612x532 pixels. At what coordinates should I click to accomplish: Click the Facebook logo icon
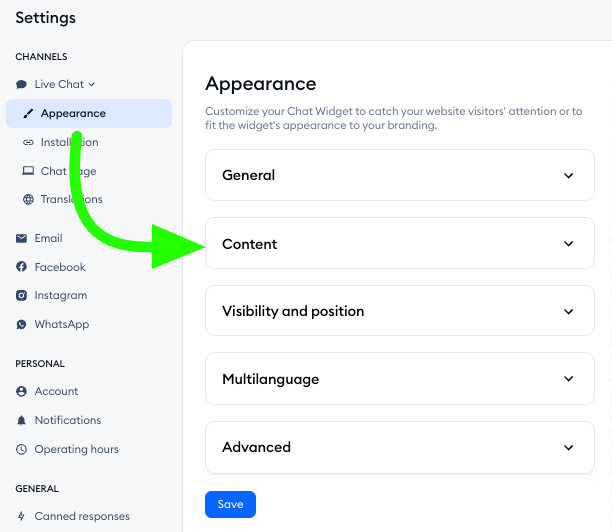pos(21,267)
